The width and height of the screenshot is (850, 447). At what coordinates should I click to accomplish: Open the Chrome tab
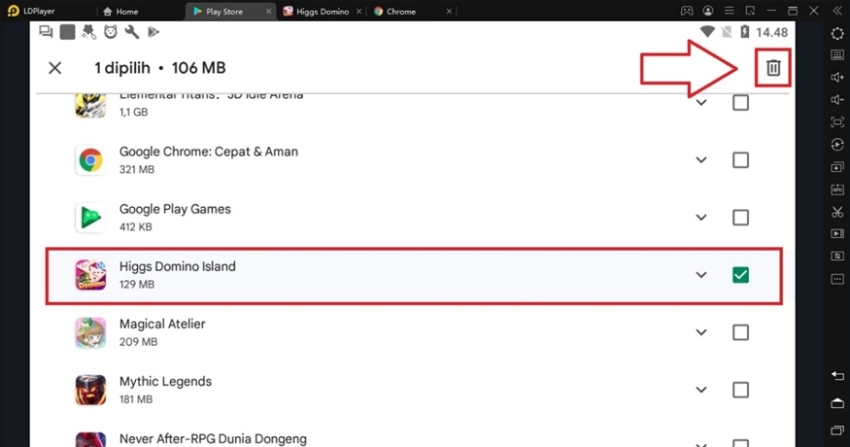(395, 11)
